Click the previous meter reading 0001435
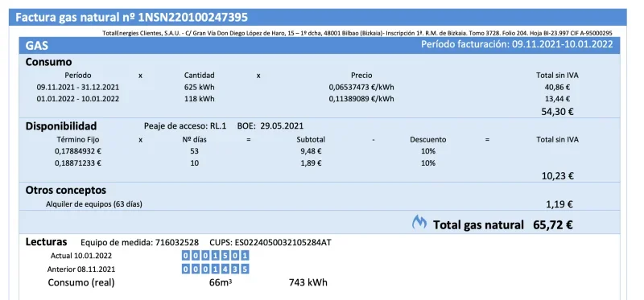644x300 pixels. (215, 269)
